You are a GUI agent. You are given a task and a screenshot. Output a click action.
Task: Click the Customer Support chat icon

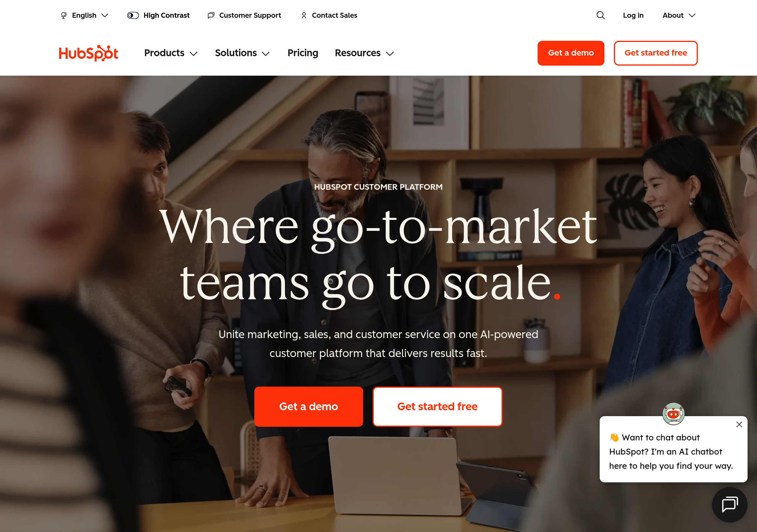pos(211,15)
